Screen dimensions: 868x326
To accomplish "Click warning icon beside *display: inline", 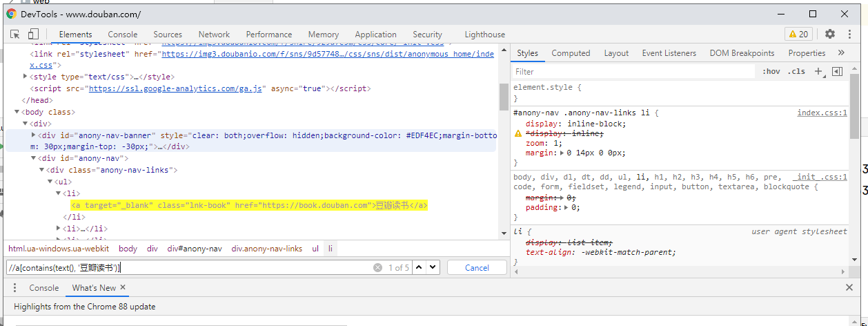I will point(518,133).
